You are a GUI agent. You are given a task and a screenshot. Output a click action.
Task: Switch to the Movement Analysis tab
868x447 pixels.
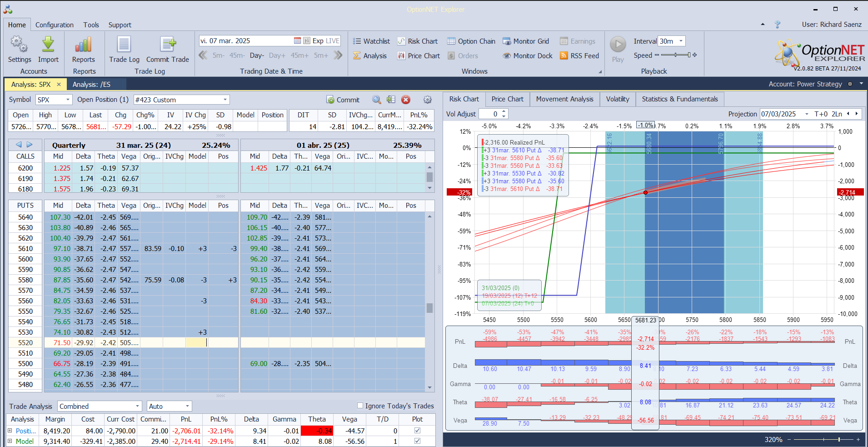[564, 99]
